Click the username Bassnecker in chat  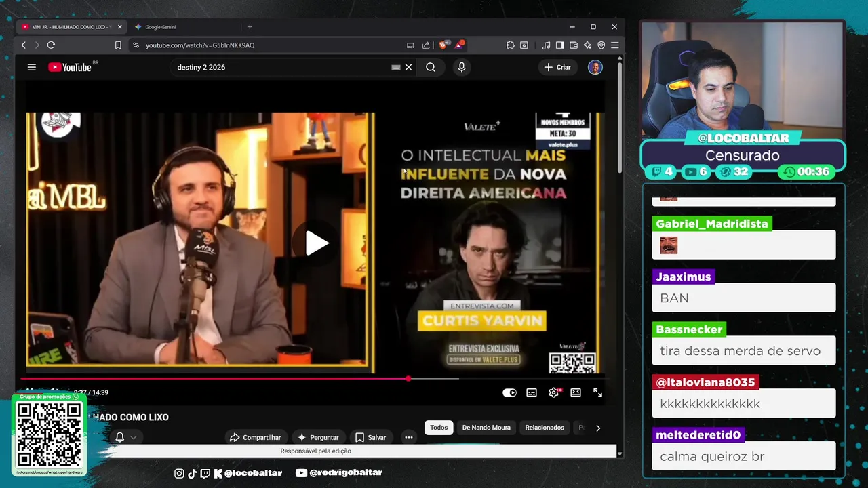(689, 329)
